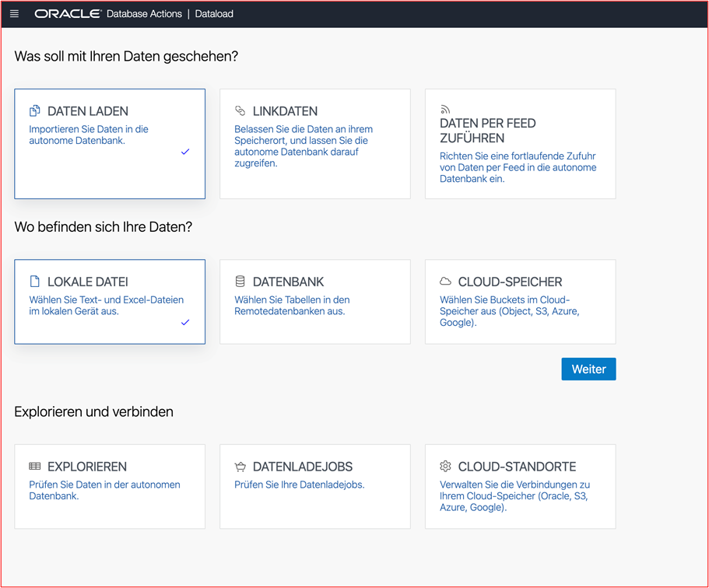Screen dimensions: 709x588
Task: Select the Linkdaten option card
Action: (315, 144)
